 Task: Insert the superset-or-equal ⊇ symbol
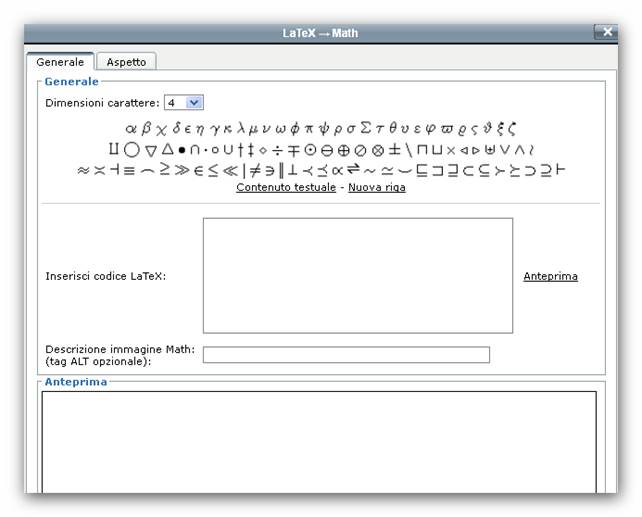click(x=546, y=171)
